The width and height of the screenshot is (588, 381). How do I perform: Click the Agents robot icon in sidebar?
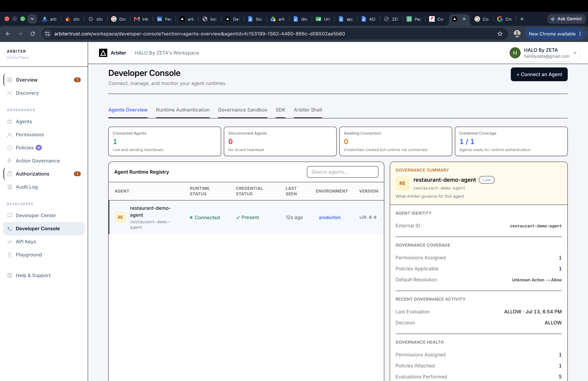(x=10, y=121)
